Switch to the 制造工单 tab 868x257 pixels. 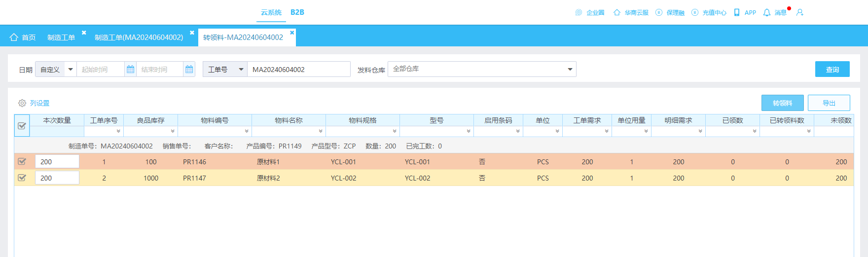tap(61, 37)
